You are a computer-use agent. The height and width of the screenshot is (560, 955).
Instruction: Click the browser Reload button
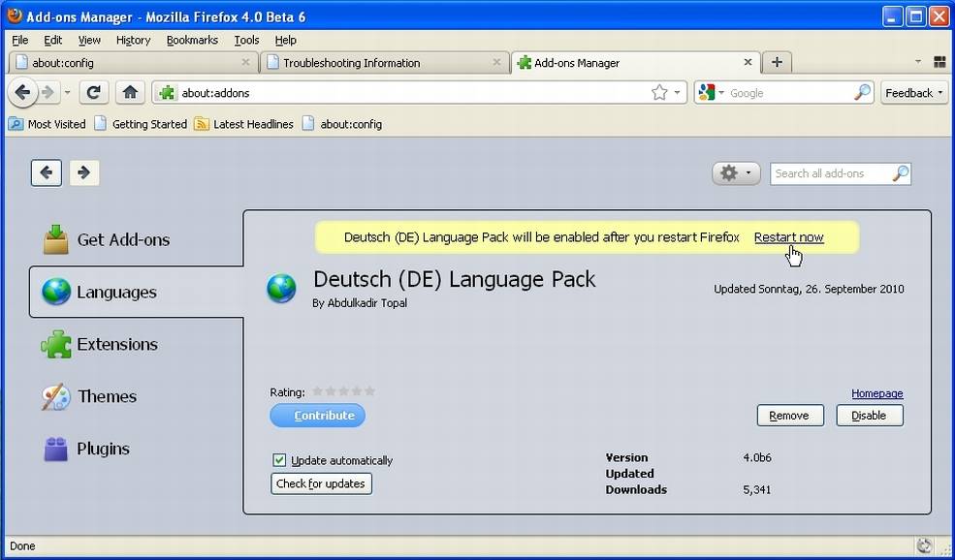tap(93, 93)
